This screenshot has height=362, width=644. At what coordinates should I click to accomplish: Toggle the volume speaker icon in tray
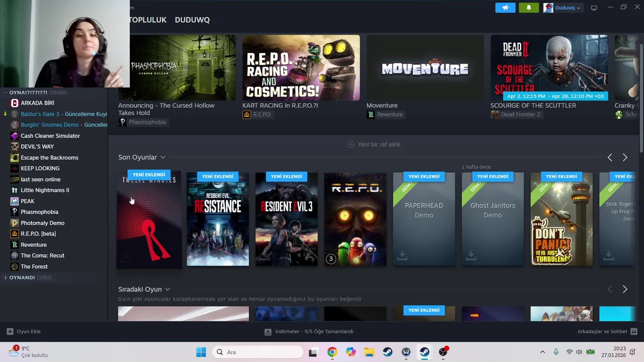point(579,352)
